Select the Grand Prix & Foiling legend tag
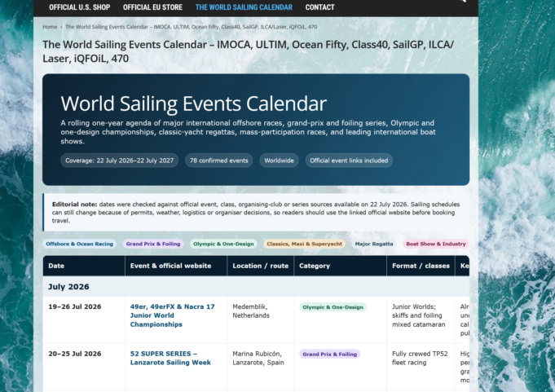 [x=153, y=244]
